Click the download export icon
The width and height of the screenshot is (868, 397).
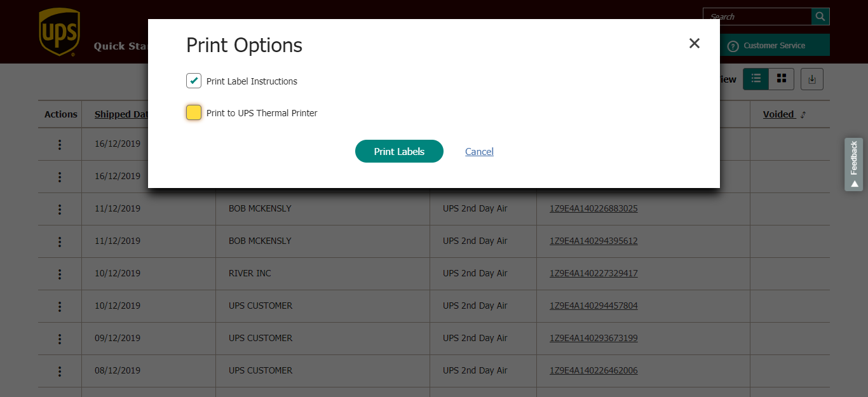811,79
